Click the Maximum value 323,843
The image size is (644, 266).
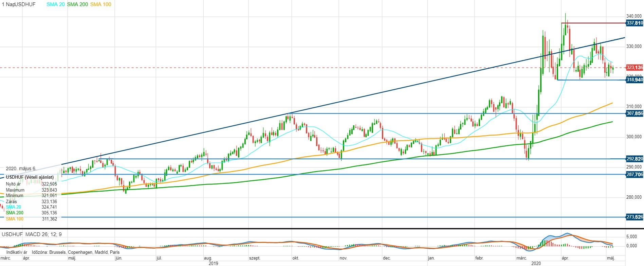(x=49, y=190)
